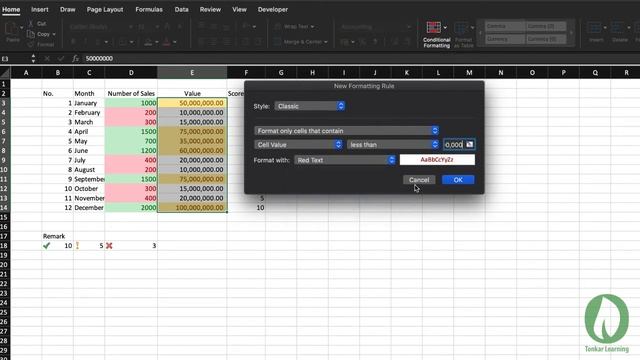Click the formula bar cancel X icon
This screenshot has height=360, width=640.
pos(47,59)
